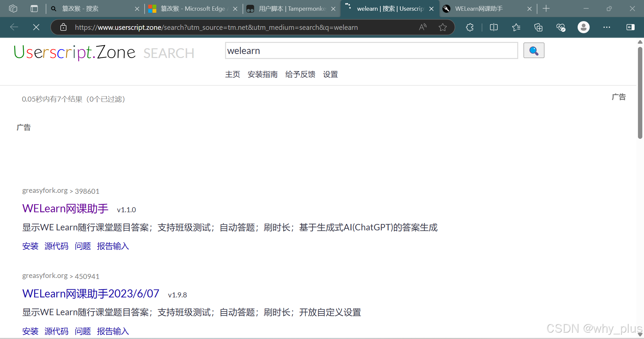The width and height of the screenshot is (644, 339).
Task: Click the page vertical scrollbar thumb
Action: (x=640, y=93)
